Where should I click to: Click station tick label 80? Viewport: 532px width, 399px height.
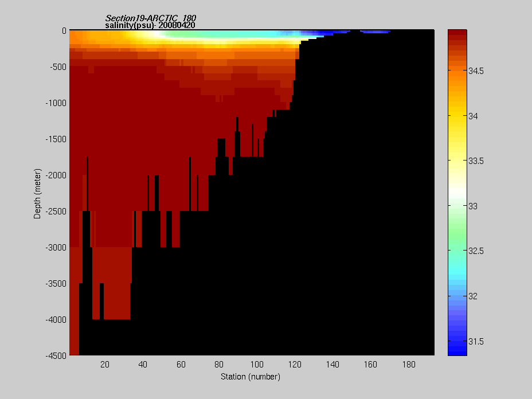point(219,365)
